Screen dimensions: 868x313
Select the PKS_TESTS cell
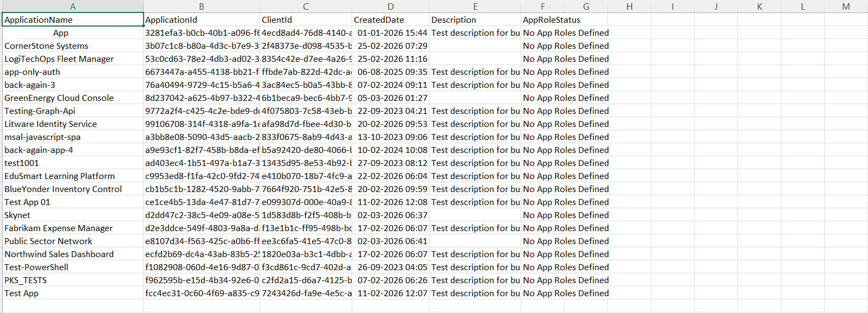(73, 280)
